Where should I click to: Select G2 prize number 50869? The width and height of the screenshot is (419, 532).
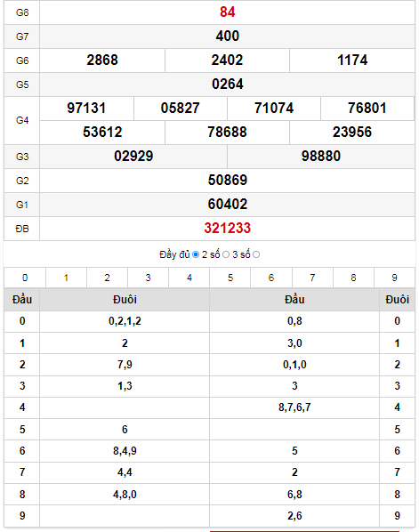point(228,181)
